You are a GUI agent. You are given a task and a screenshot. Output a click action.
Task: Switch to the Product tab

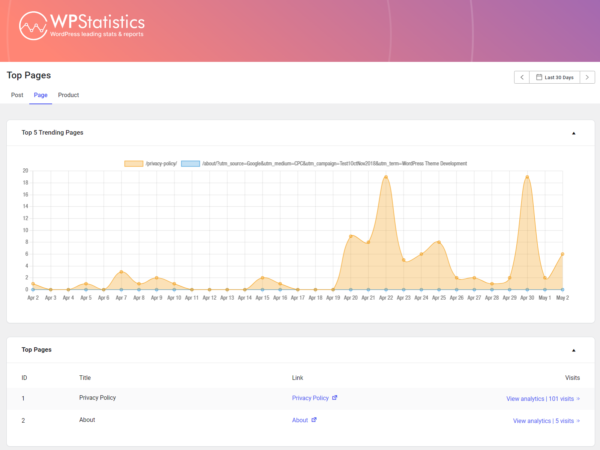pos(68,95)
